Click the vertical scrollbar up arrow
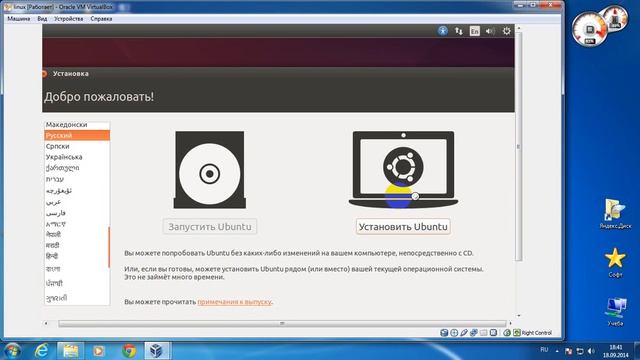Image resolution: width=640 pixels, height=360 pixels. click(x=519, y=28)
